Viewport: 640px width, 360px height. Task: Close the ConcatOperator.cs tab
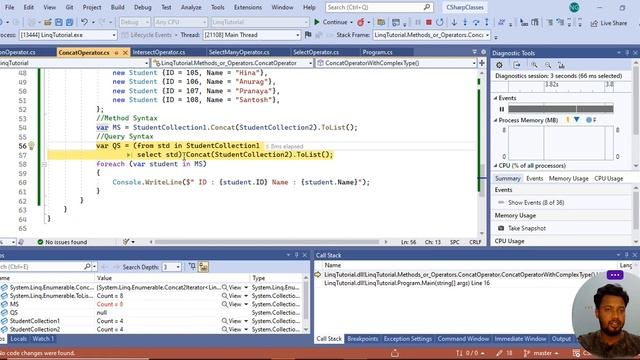pyautogui.click(x=125, y=52)
